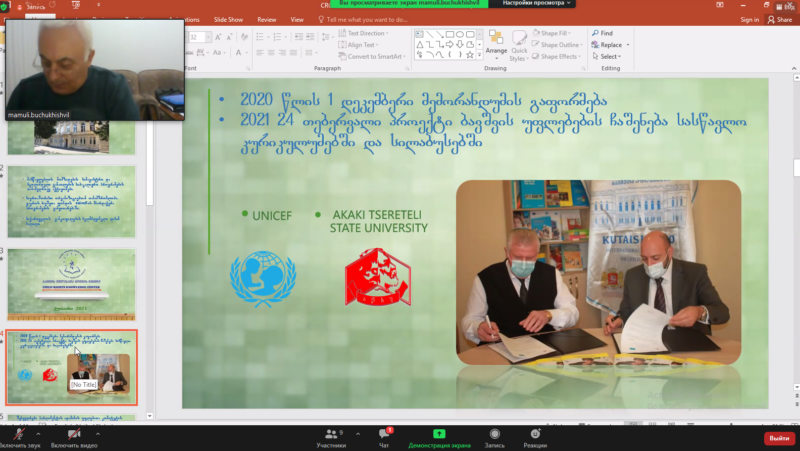
Task: Click Convert to SmartArt
Action: (372, 57)
